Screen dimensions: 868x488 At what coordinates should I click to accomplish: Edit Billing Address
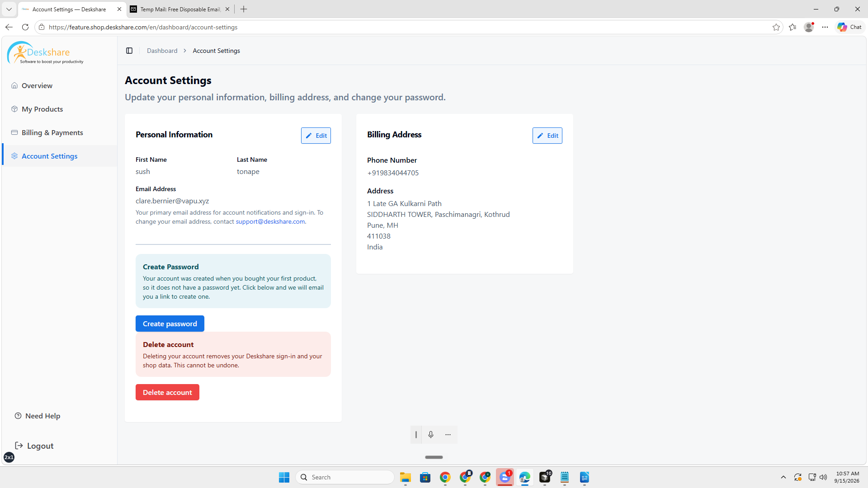[547, 136]
